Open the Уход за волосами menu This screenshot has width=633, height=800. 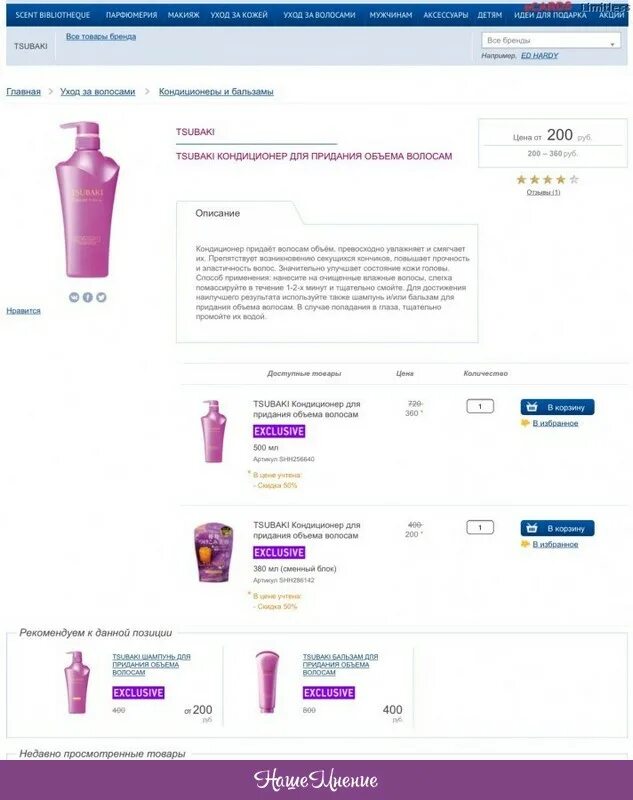[x=319, y=15]
